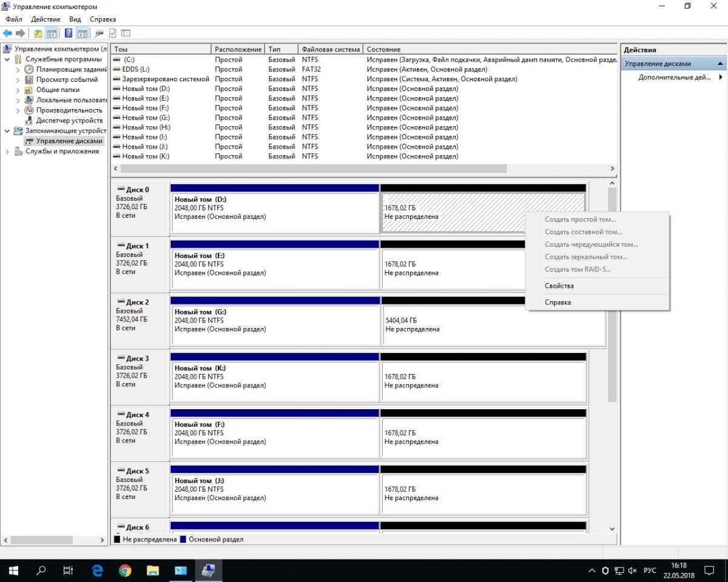Select the EDDS (L:) volume row
Viewport: 728px width, 582px height.
pyautogui.click(x=364, y=69)
